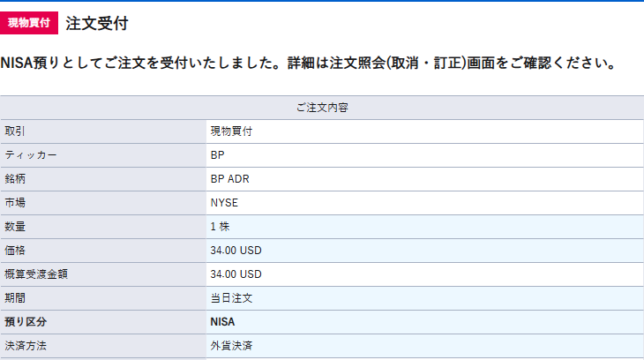Select the 取引 row label
The image size is (644, 360).
point(15,131)
